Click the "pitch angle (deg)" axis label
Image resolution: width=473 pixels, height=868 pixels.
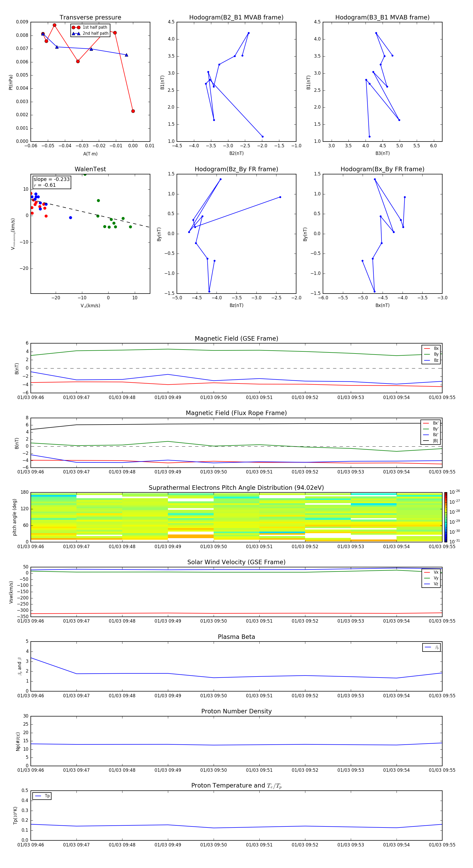pos(14,517)
